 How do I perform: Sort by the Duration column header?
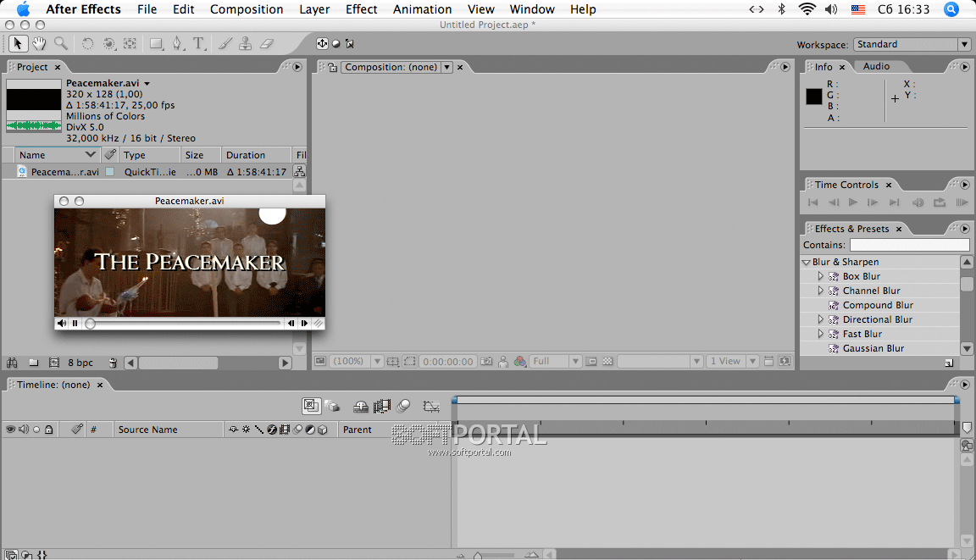click(256, 155)
